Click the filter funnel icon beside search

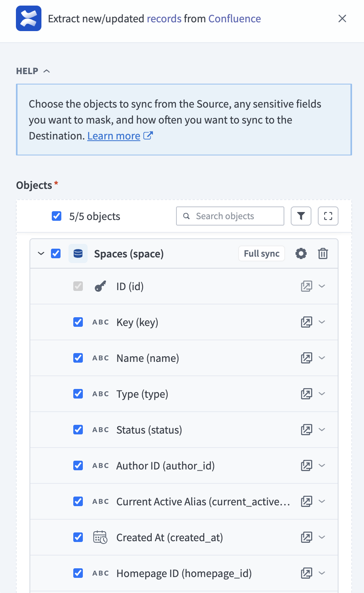tap(301, 216)
